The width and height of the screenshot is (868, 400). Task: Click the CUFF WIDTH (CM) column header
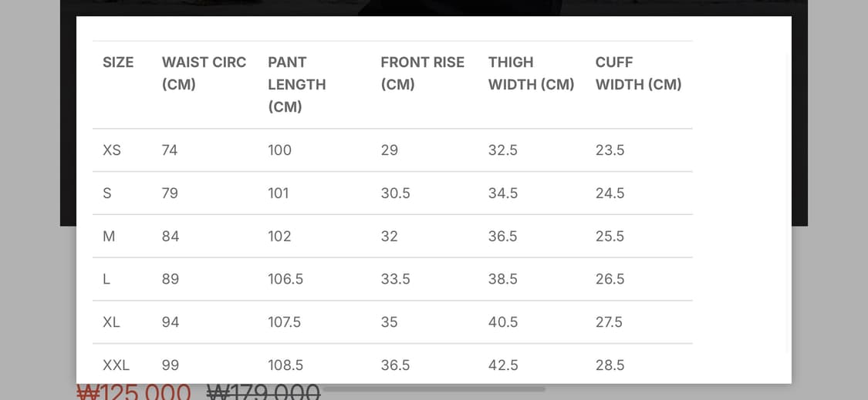pos(638,73)
